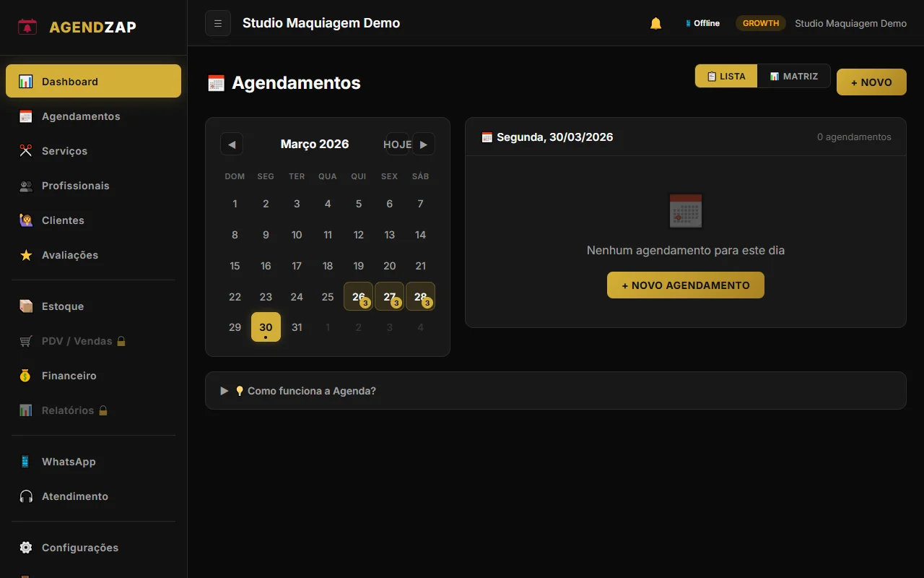Open Estoque from the sidebar
The width and height of the screenshot is (924, 578).
tap(63, 306)
